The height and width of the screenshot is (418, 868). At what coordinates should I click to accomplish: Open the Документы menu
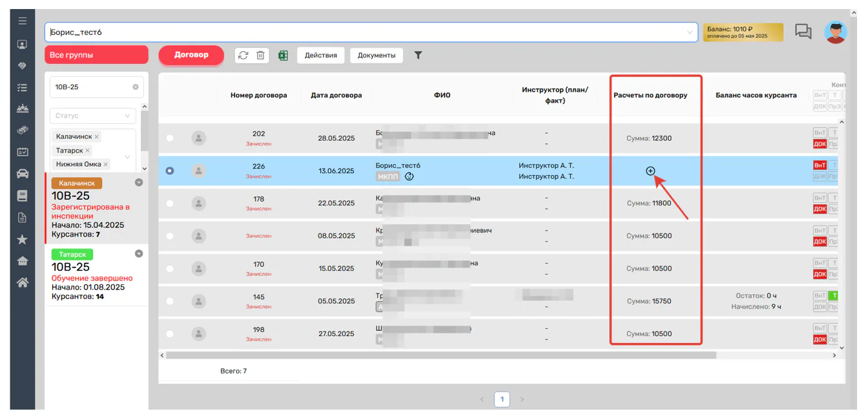point(377,56)
